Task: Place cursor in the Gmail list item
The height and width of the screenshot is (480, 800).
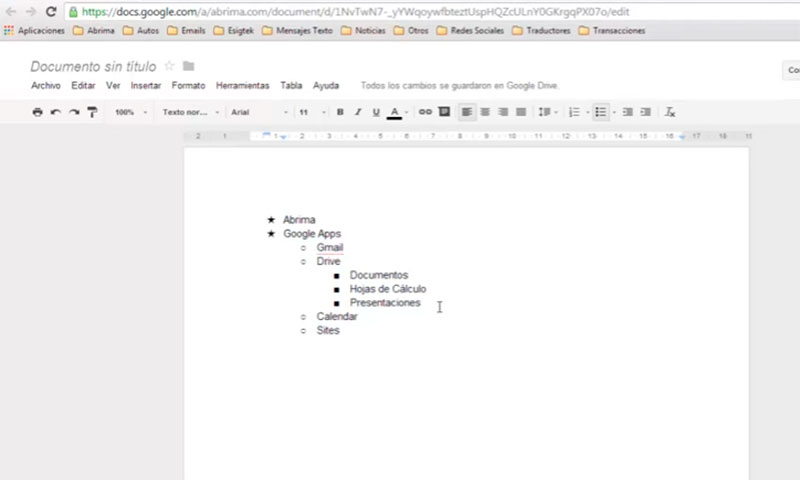Action: (x=330, y=247)
